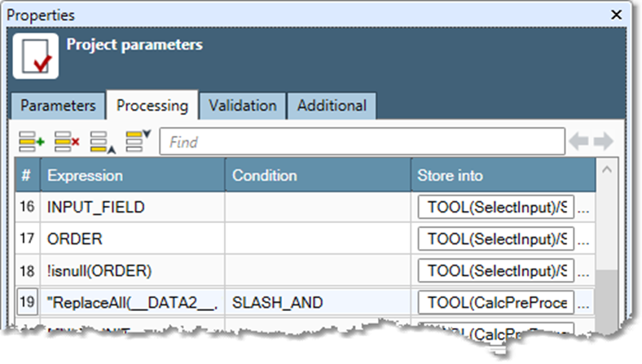
Task: Click the Condition column header
Action: tap(318, 175)
